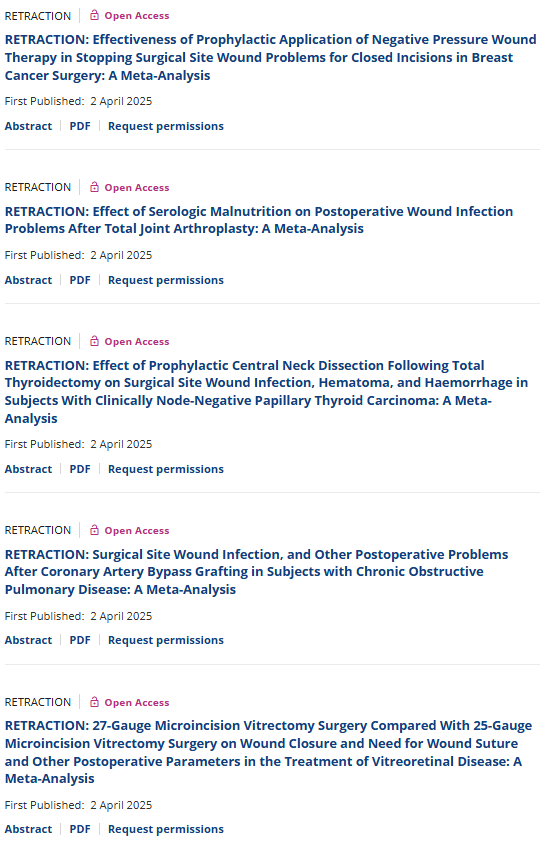The image size is (541, 841).
Task: Open PDF of Coronary Artery Bypass retraction
Action: coord(80,640)
